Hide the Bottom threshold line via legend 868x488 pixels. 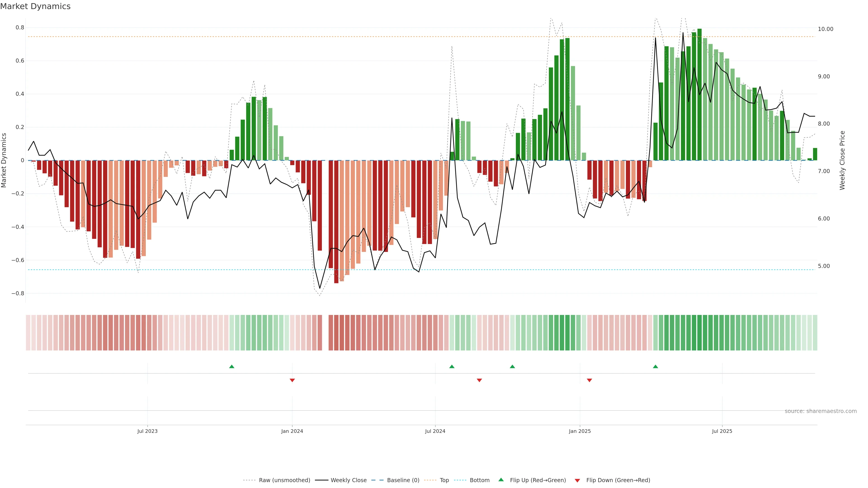point(479,480)
